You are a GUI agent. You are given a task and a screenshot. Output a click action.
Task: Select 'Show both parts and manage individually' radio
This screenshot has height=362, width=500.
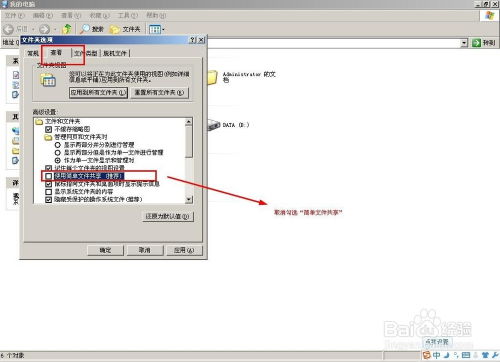point(58,145)
